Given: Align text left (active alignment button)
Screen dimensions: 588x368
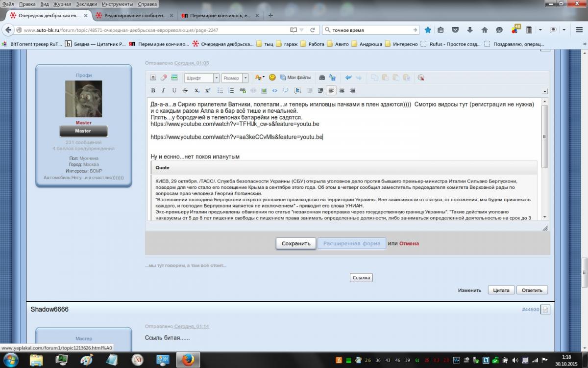Looking at the screenshot, I should point(331,91).
